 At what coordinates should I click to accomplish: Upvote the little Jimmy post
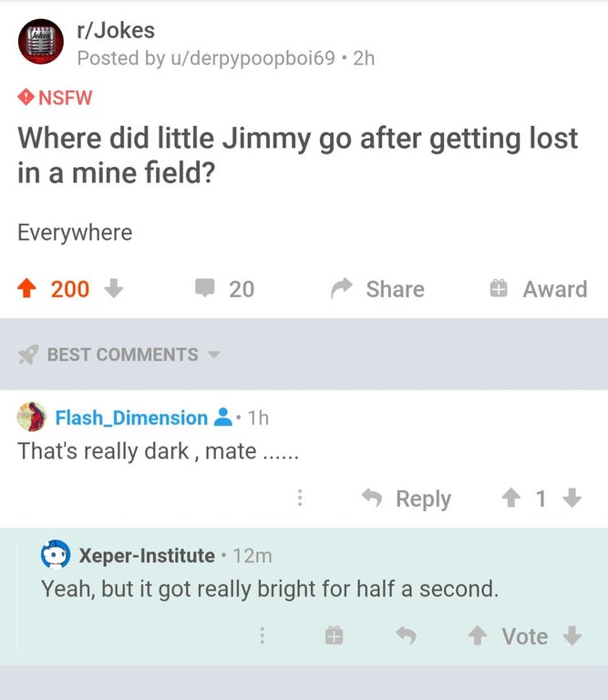click(x=29, y=289)
